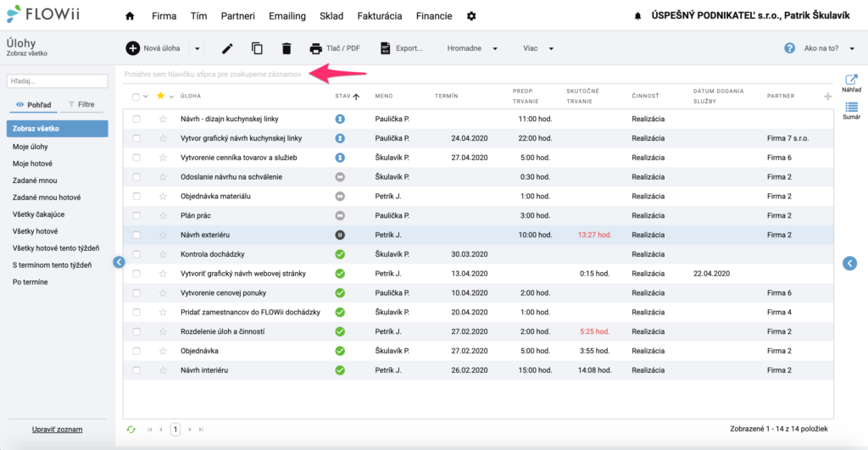Check the Rozdelenie úloh a činností row
The image size is (868, 450).
(136, 331)
